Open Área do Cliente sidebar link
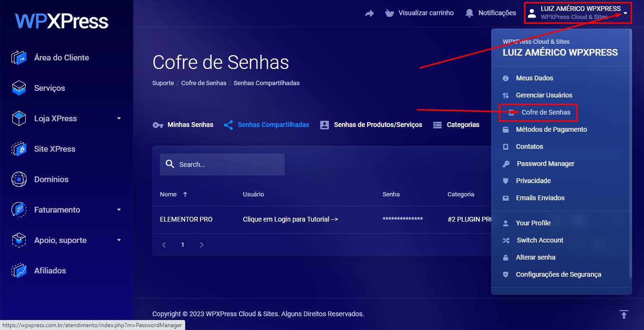Image resolution: width=644 pixels, height=330 pixels. [61, 58]
